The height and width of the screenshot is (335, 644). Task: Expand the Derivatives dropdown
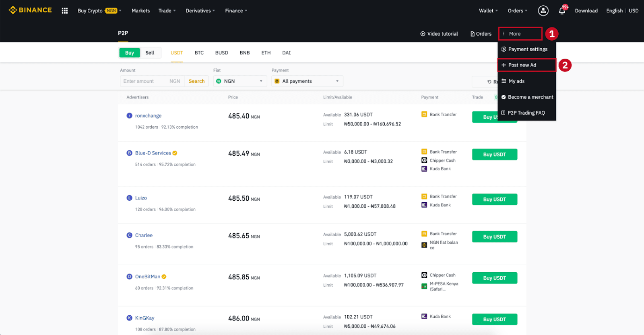(200, 10)
